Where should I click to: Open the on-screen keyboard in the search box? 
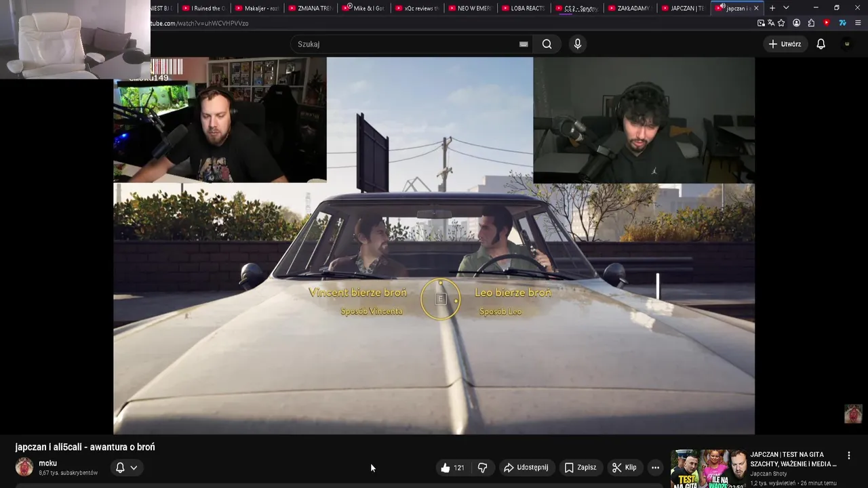(524, 44)
